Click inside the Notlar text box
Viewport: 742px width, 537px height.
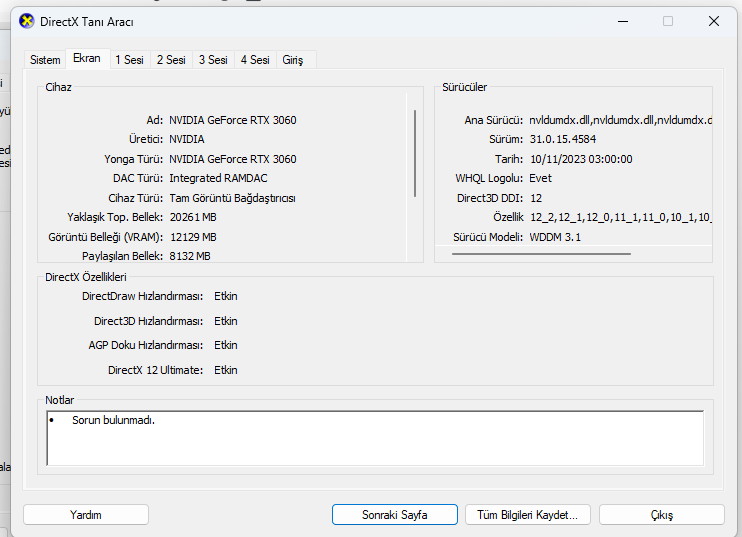click(x=375, y=439)
